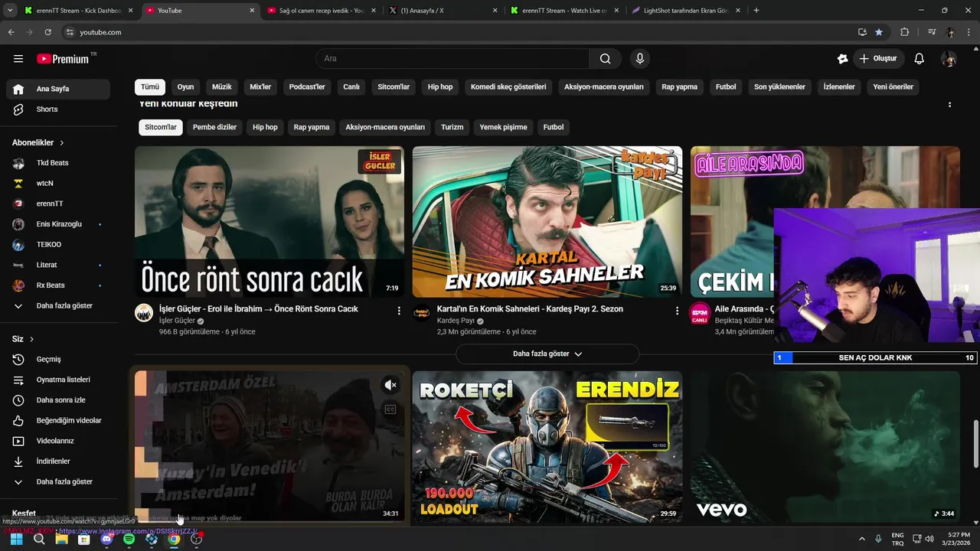The height and width of the screenshot is (551, 980).
Task: Reload the page in Chrome
Action: 47,32
